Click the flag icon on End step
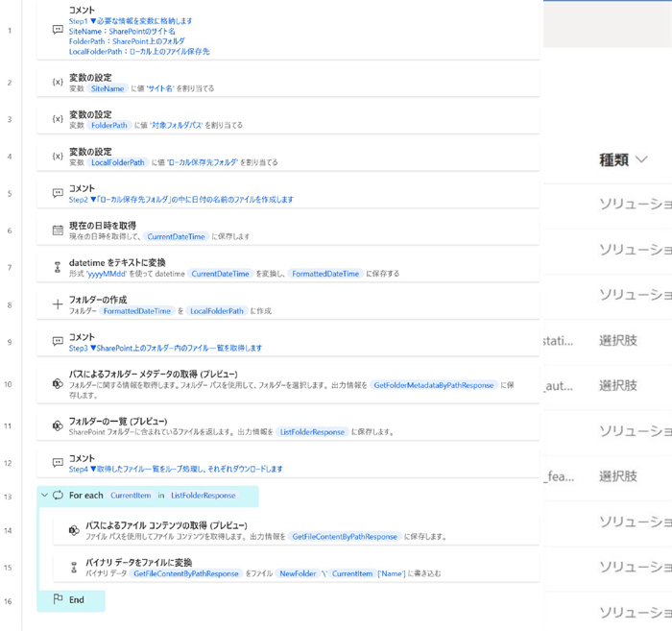Screen dimensions: 672x631 (59, 600)
